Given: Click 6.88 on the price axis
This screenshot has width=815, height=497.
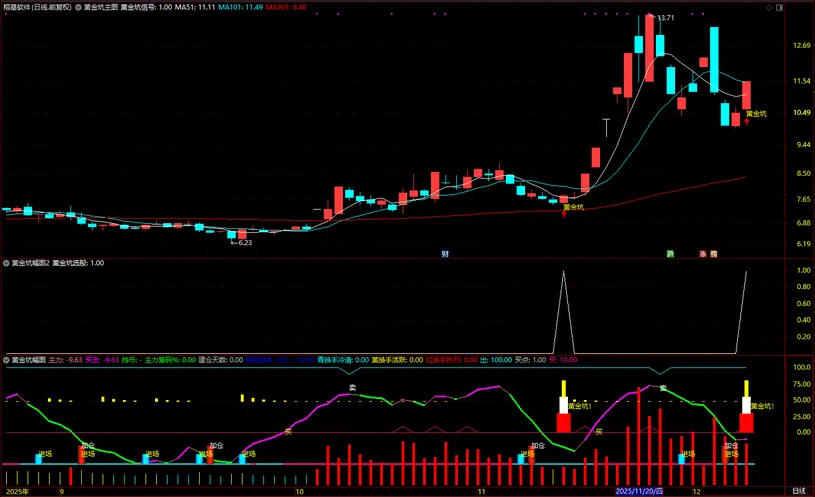Looking at the screenshot, I should [803, 223].
